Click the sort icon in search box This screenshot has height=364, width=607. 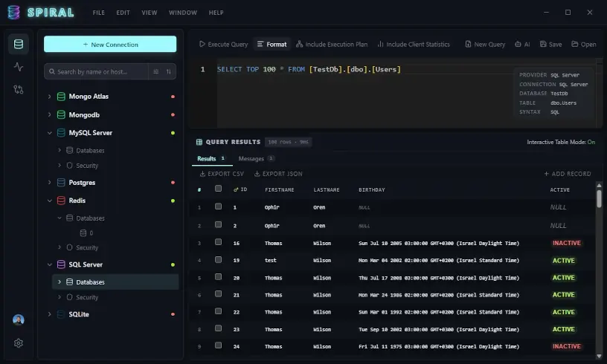[x=168, y=71]
